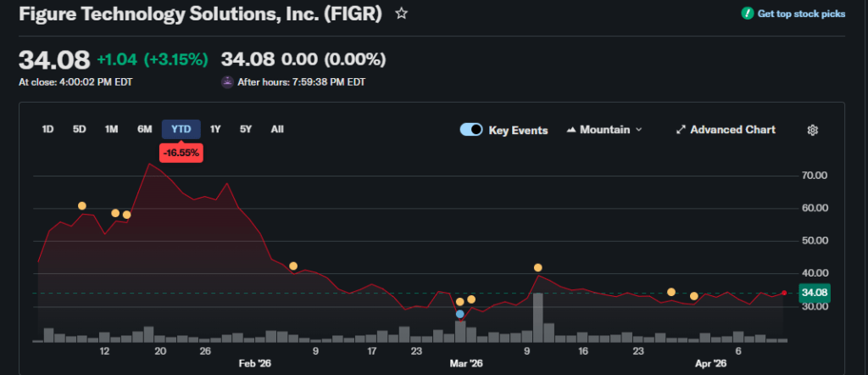Switch to the 5D time range

tap(79, 129)
